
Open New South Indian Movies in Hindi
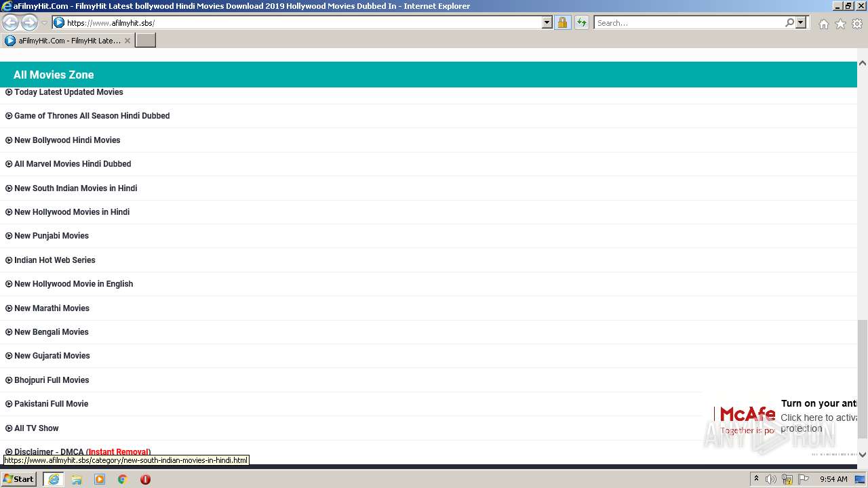tap(75, 188)
